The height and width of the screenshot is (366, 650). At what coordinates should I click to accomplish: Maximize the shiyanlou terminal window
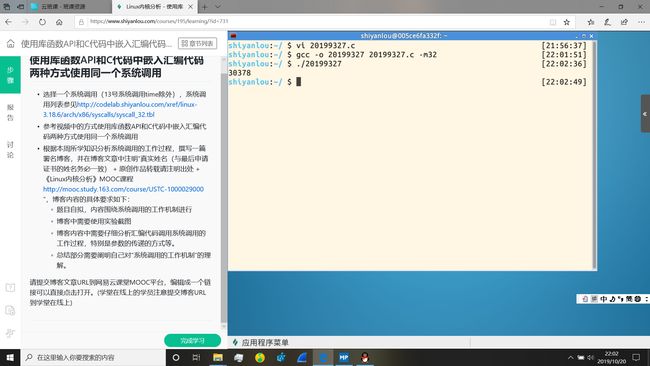point(584,36)
